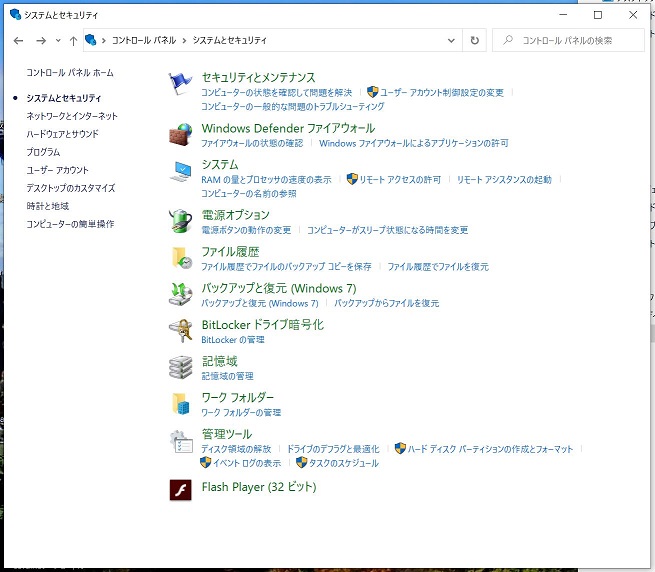Open the Flash Player red icon
The height and width of the screenshot is (572, 655).
pos(180,490)
